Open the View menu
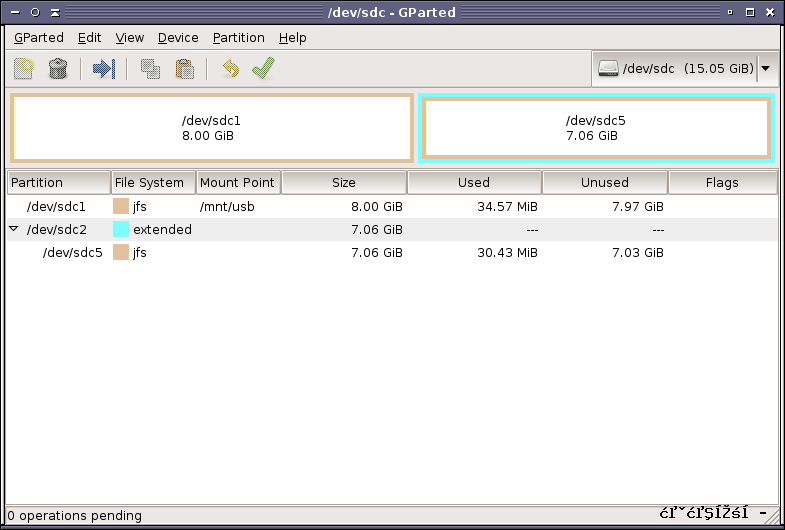Image resolution: width=785 pixels, height=530 pixels. 130,38
